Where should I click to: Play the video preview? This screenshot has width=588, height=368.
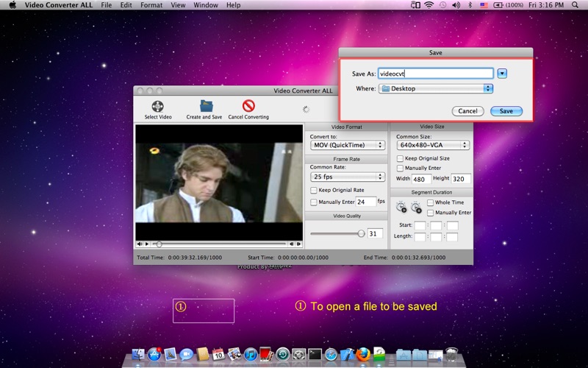coord(147,244)
